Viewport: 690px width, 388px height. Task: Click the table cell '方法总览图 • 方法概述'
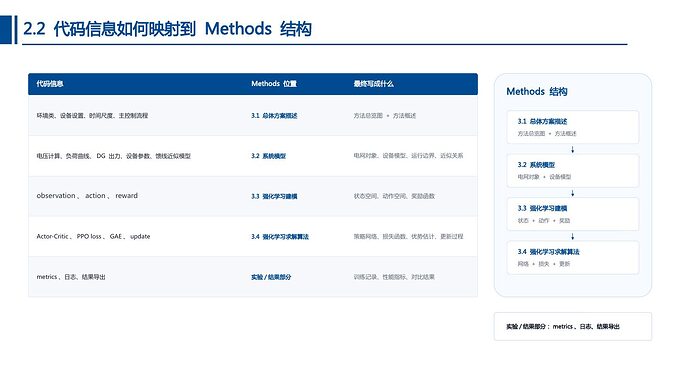385,116
